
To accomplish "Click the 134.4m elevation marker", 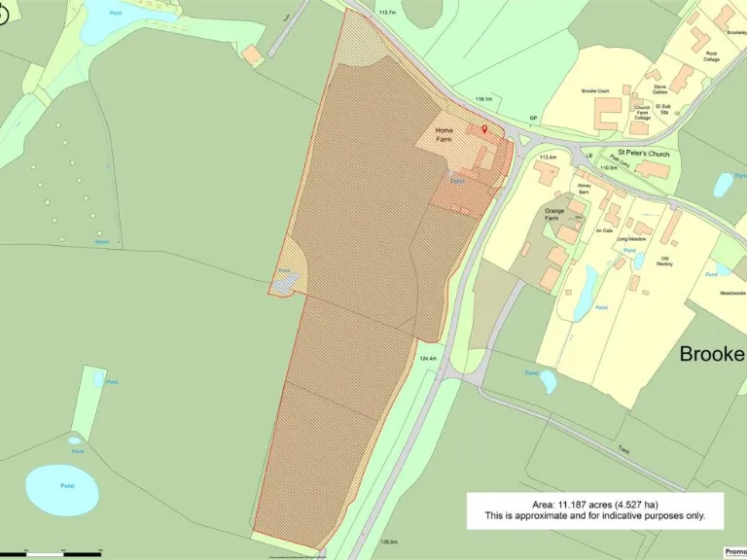I will pyautogui.click(x=428, y=359).
